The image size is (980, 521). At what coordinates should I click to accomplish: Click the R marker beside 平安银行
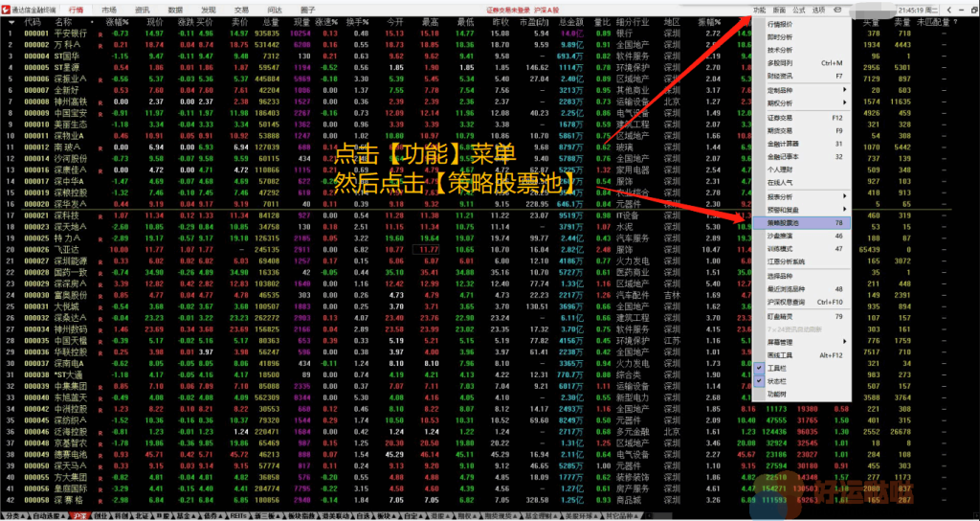pos(100,34)
